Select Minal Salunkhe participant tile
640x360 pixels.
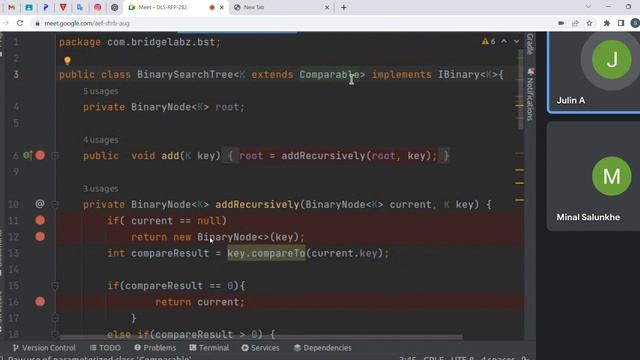point(594,176)
